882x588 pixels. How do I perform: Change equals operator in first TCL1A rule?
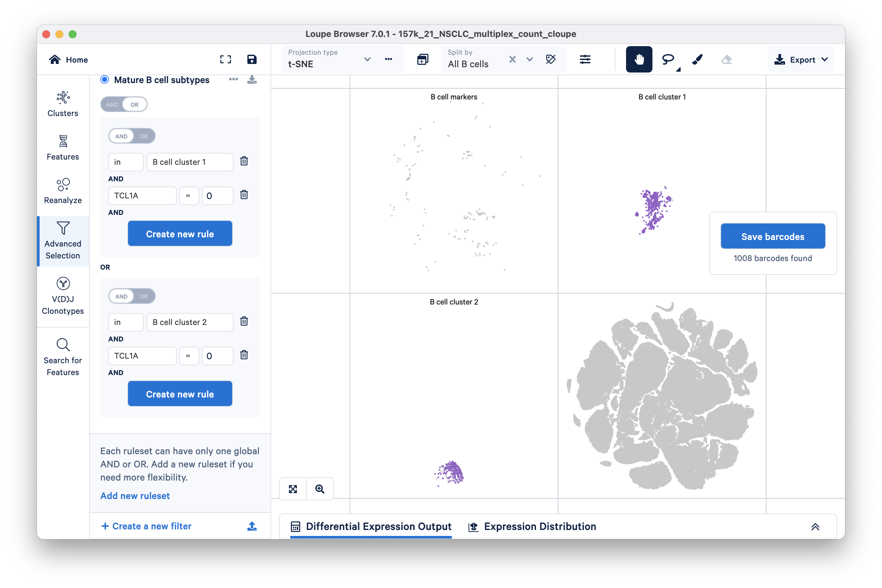[x=189, y=195]
